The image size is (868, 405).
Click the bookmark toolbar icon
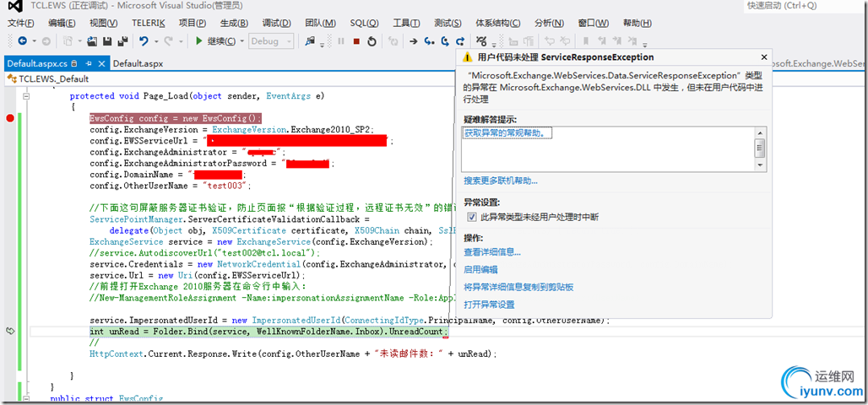pos(586,41)
